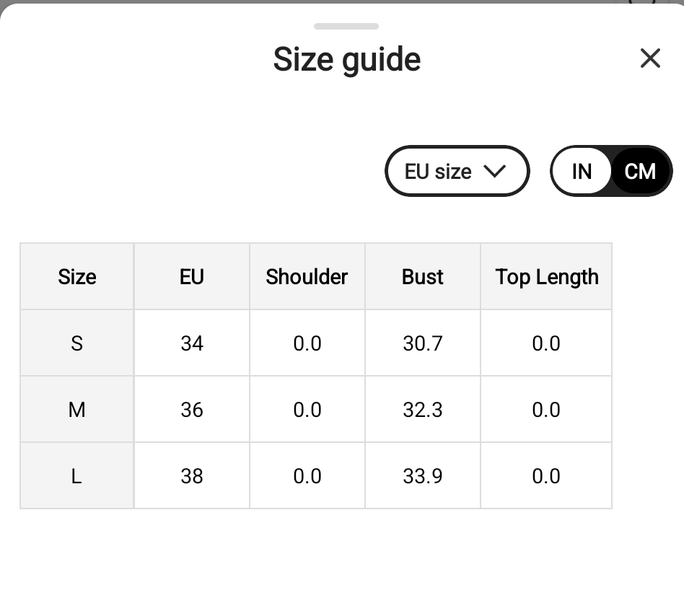Switch the units to IN
The height and width of the screenshot is (616, 684).
tap(582, 171)
